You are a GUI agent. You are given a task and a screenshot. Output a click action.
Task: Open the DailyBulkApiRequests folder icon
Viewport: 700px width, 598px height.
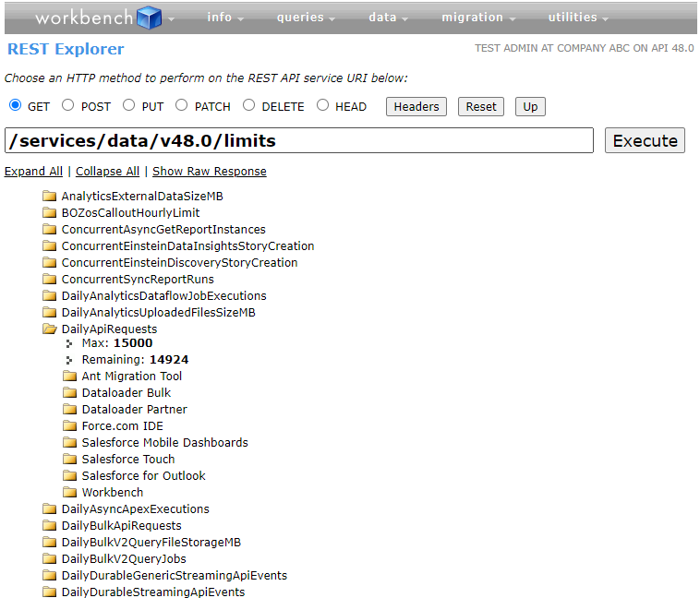[x=50, y=525]
